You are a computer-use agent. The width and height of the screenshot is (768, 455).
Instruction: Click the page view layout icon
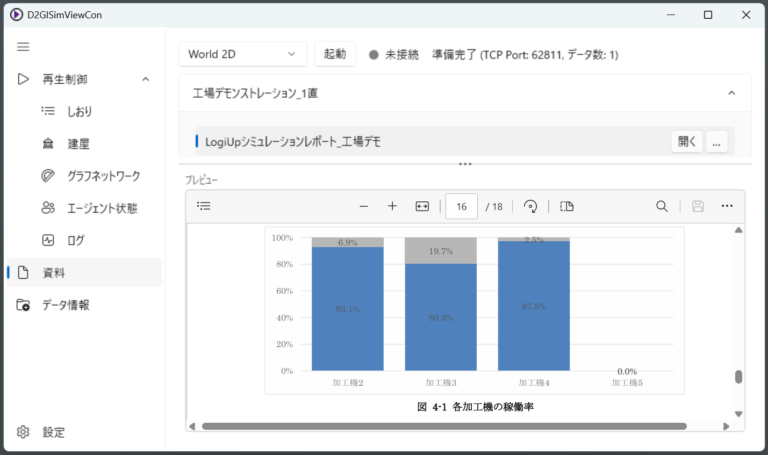(x=566, y=206)
